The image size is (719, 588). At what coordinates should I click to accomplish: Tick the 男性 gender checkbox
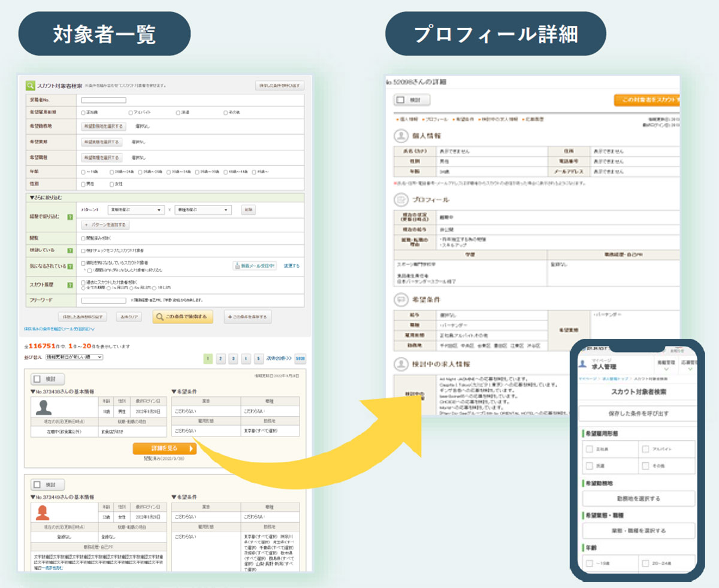pyautogui.click(x=83, y=184)
